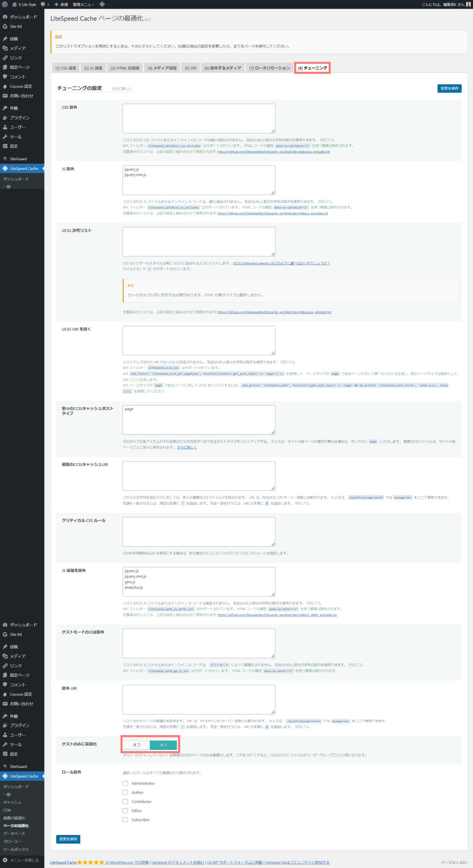Click the WordPress logo icon in admin bar
Screen dimensions: 473x868
tap(5, 4)
